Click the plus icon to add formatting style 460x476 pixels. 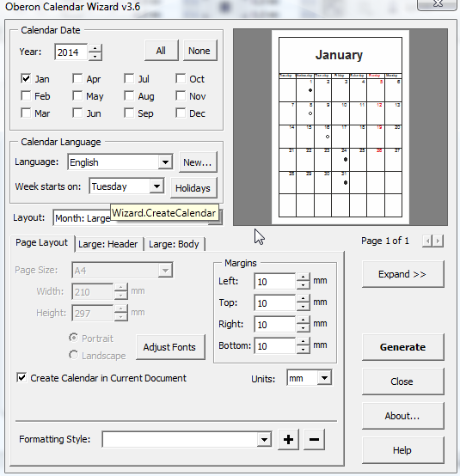288,439
